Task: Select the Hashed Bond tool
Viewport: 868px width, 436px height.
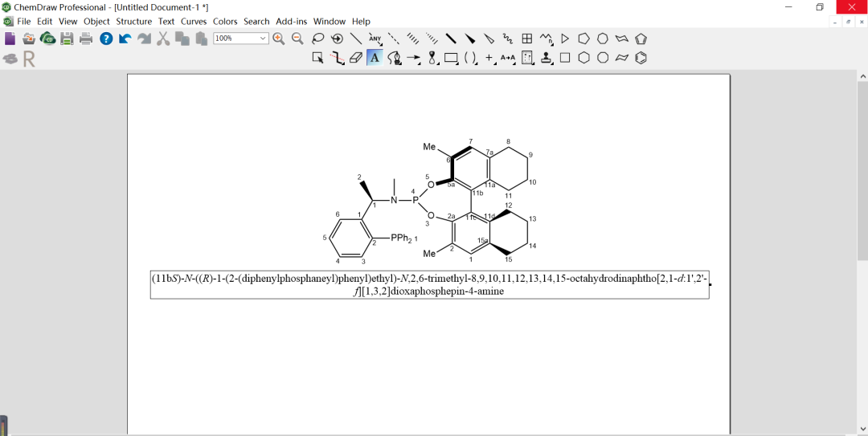Action: (413, 39)
